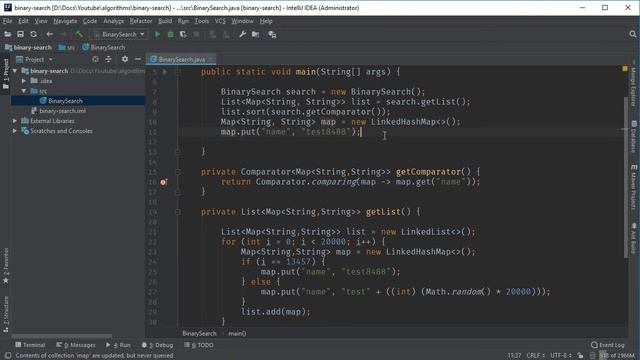Image resolution: width=640 pixels, height=360 pixels.
Task: Click the Save All toolbar icon
Action: point(20,34)
